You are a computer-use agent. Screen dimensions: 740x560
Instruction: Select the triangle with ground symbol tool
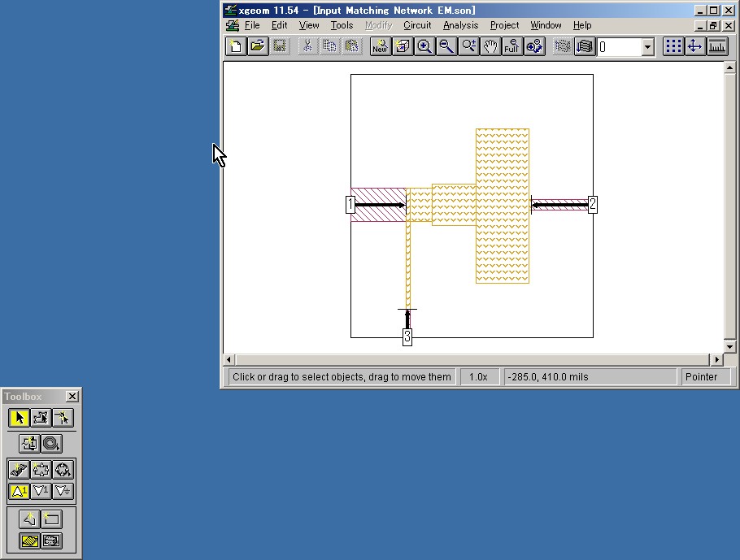[63, 491]
